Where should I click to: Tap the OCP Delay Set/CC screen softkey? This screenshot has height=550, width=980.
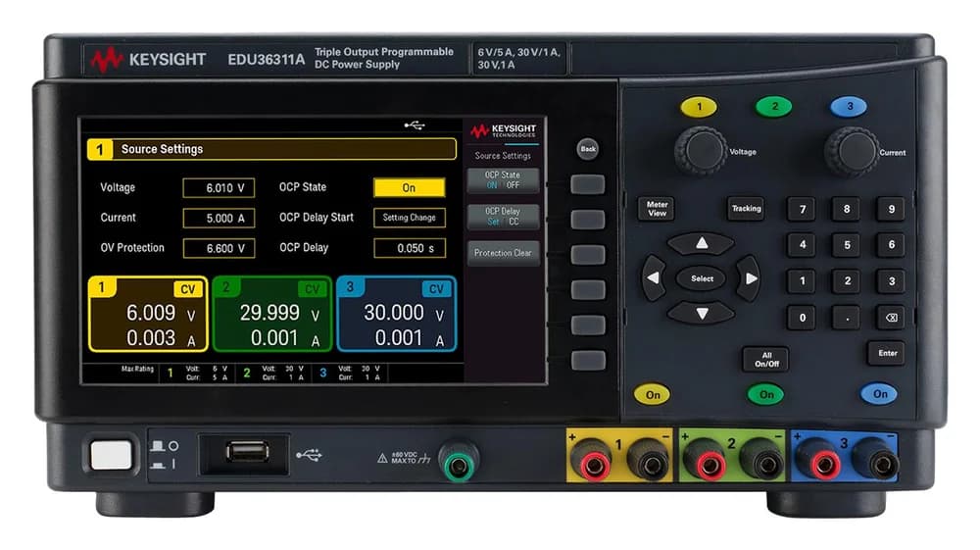click(x=503, y=217)
